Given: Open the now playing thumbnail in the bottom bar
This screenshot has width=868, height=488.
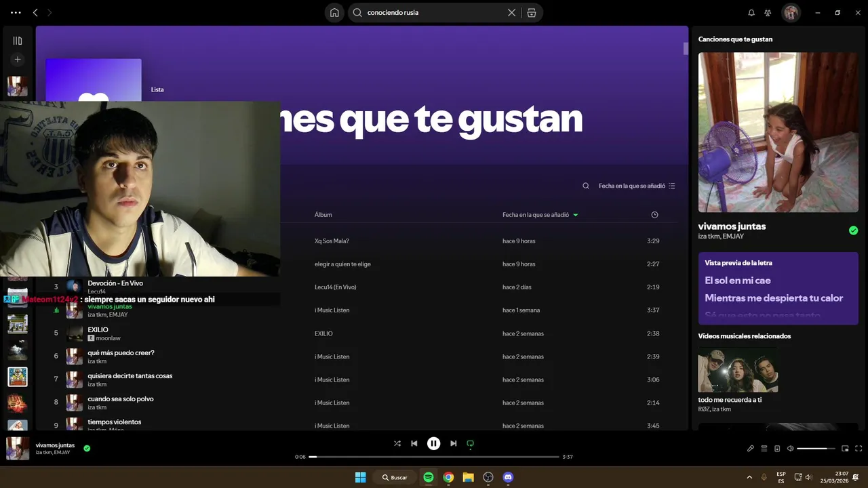Looking at the screenshot, I should coord(18,448).
